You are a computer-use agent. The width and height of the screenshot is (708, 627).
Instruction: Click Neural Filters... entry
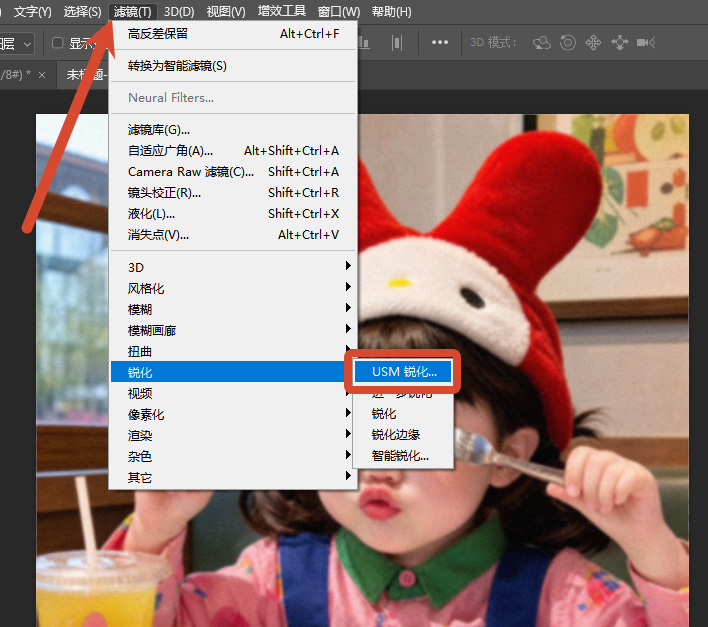click(233, 98)
